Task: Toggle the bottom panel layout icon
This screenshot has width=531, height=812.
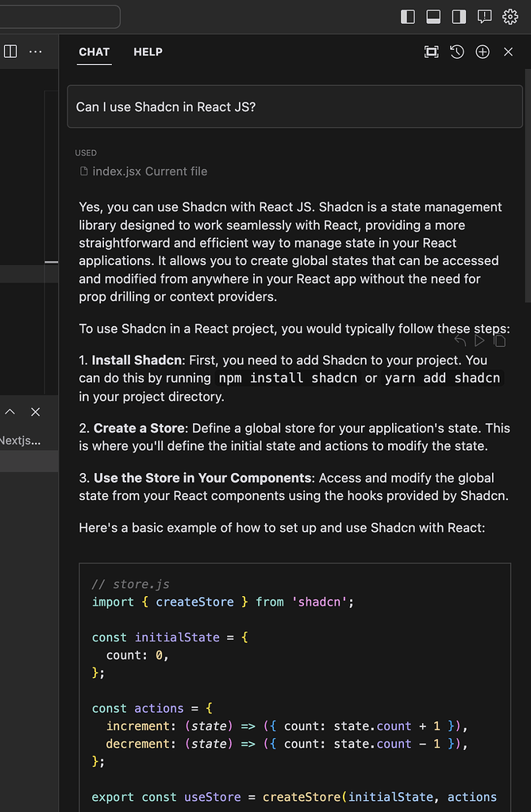Action: (x=433, y=17)
